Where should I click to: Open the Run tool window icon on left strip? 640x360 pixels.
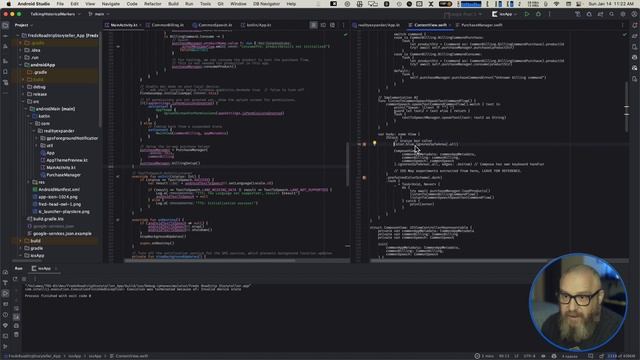pos(5,293)
